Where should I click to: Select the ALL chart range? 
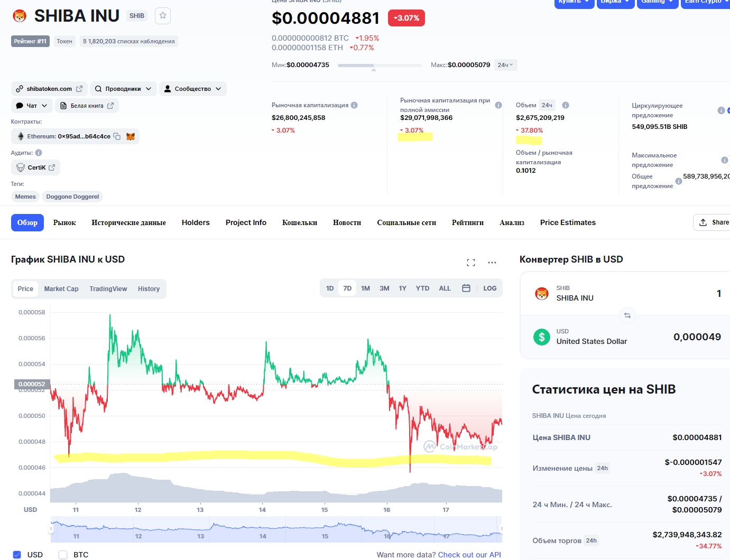coord(445,288)
